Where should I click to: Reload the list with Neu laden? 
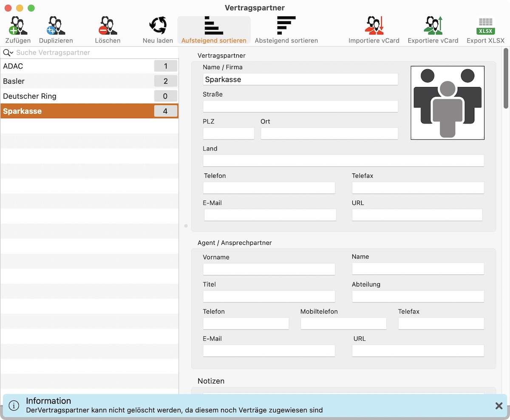(158, 26)
